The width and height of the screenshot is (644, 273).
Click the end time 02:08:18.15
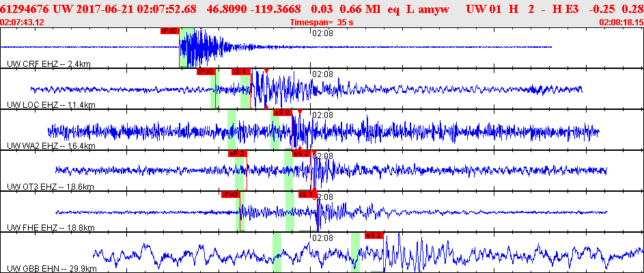[621, 22]
